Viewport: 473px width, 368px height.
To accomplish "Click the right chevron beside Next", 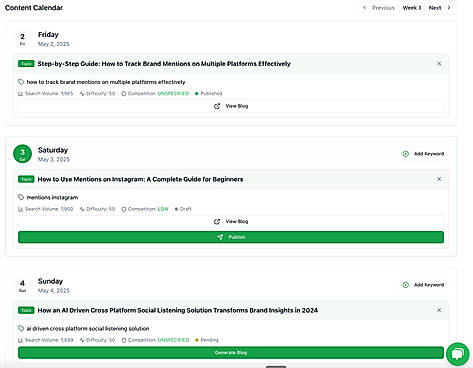I will pyautogui.click(x=449, y=8).
